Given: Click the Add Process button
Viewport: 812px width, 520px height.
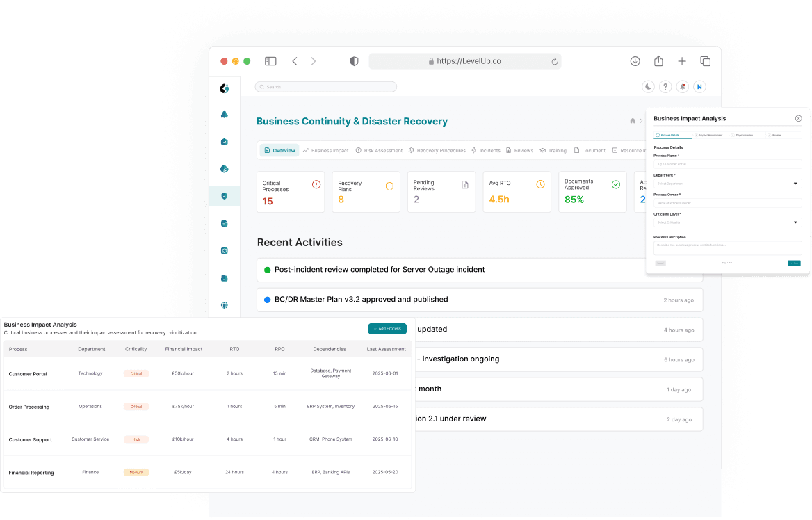Looking at the screenshot, I should click(387, 328).
